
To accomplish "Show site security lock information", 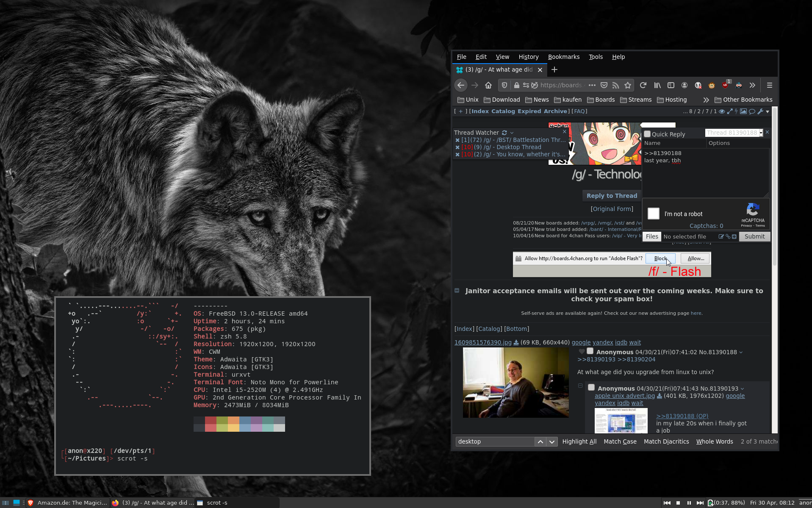I will click(516, 85).
